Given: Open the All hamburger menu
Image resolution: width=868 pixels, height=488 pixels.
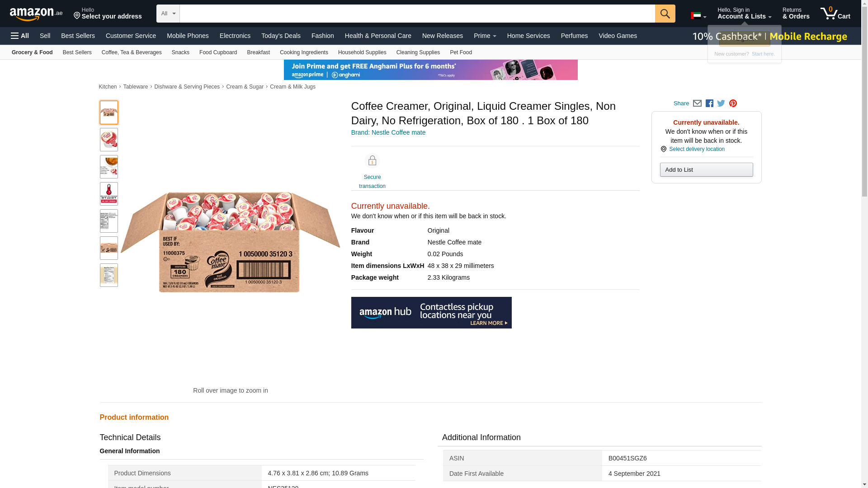Looking at the screenshot, I should [x=20, y=36].
